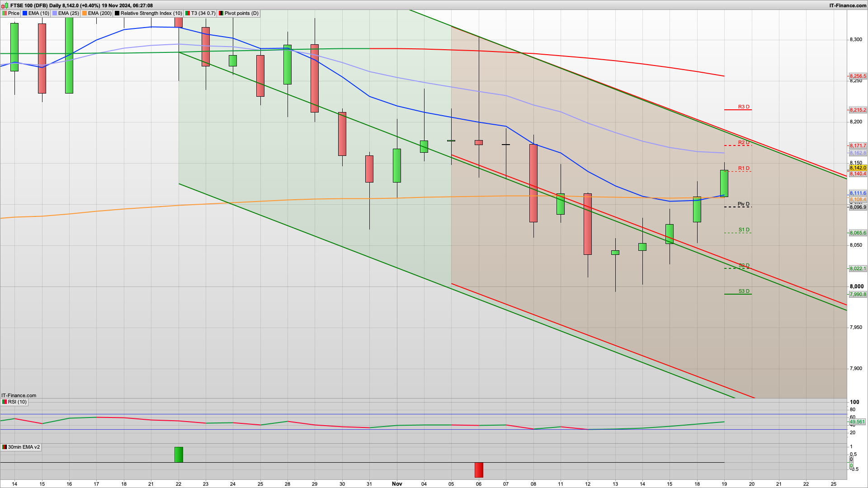This screenshot has height=488, width=868.
Task: Click the 31 date label on the axis
Action: pos(369,484)
